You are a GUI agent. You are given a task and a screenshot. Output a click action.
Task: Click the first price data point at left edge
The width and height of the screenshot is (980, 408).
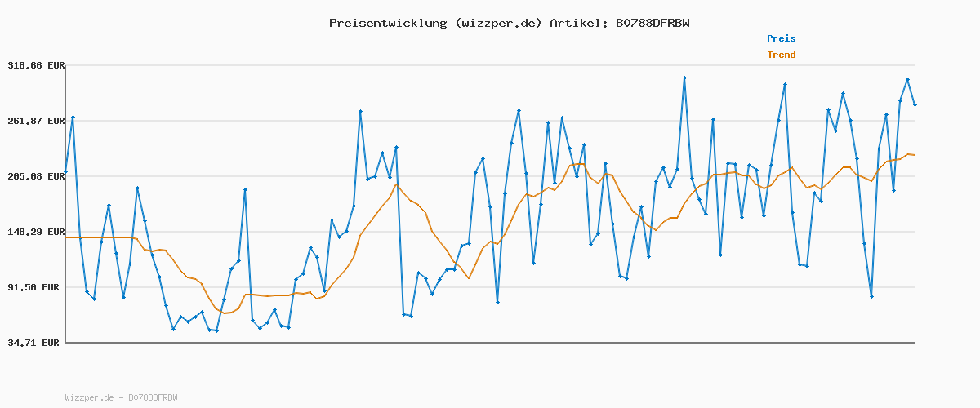66,172
